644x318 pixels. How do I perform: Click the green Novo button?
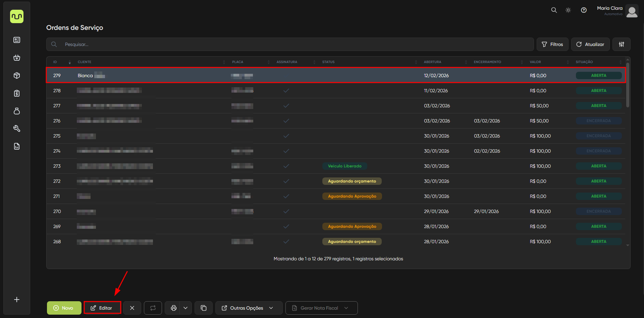tap(64, 308)
